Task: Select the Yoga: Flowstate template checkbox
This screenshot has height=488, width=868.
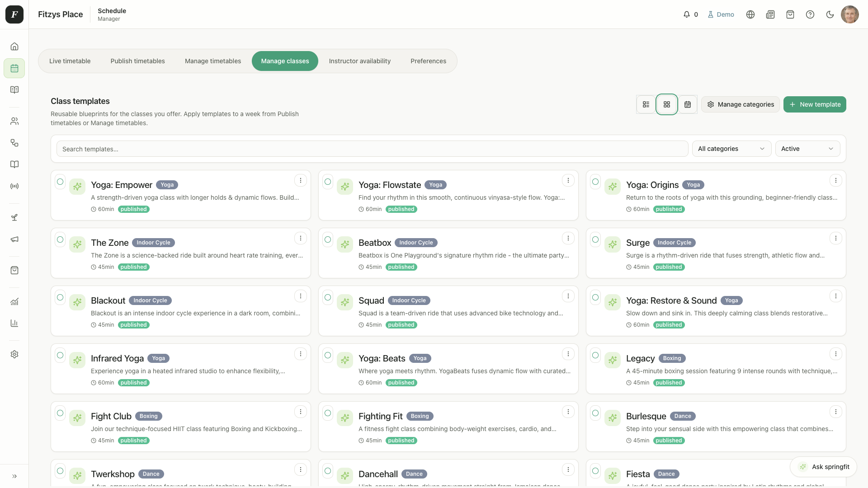Action: coord(328,182)
